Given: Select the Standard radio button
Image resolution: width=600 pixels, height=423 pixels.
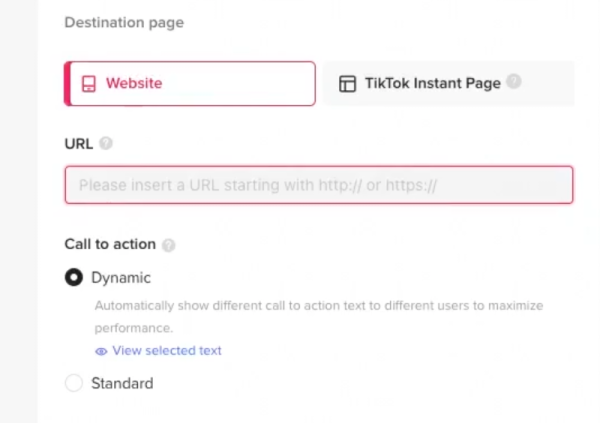Looking at the screenshot, I should point(74,383).
